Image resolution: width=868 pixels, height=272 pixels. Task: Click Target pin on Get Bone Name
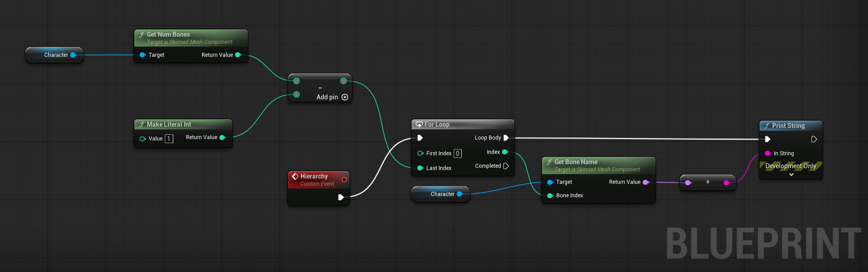(550, 182)
